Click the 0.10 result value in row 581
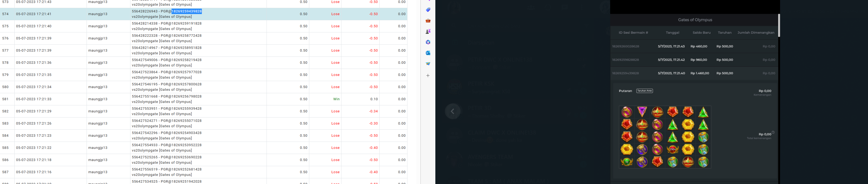The width and height of the screenshot is (868, 184). click(374, 99)
